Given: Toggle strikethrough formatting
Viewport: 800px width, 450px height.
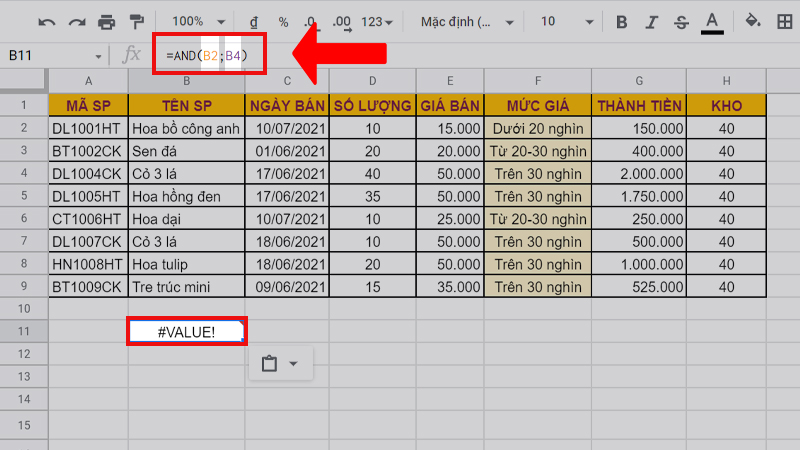Looking at the screenshot, I should [x=681, y=22].
